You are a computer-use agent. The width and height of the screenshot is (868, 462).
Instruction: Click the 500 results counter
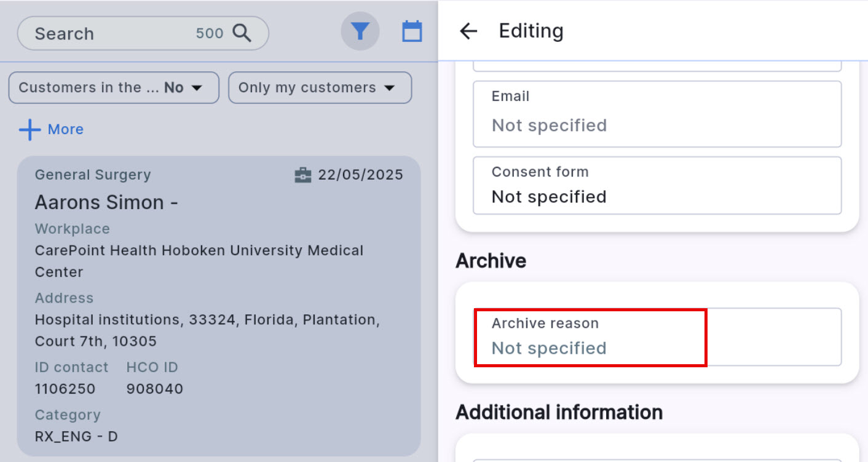210,33
